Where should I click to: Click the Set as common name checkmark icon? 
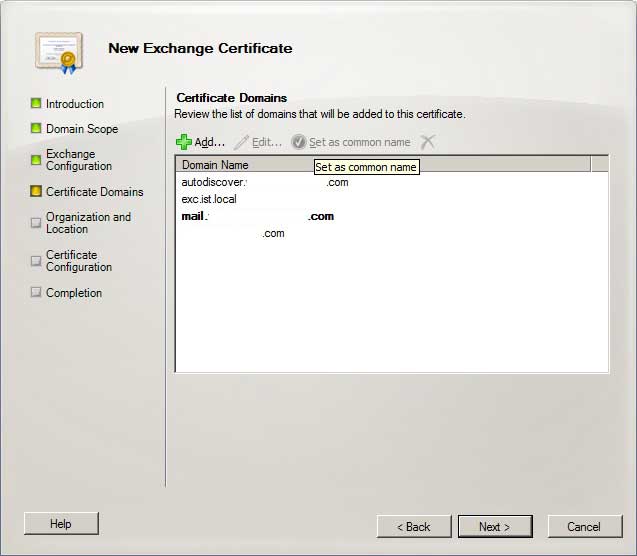point(298,143)
